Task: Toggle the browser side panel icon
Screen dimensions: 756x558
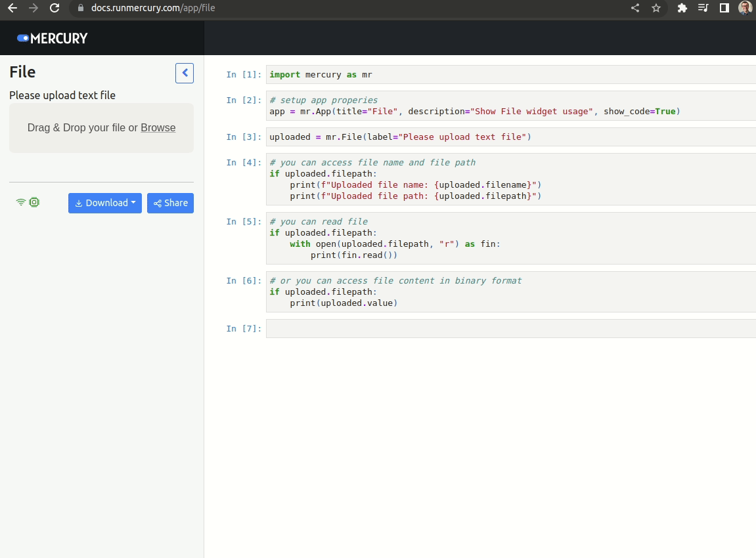Action: click(x=724, y=9)
